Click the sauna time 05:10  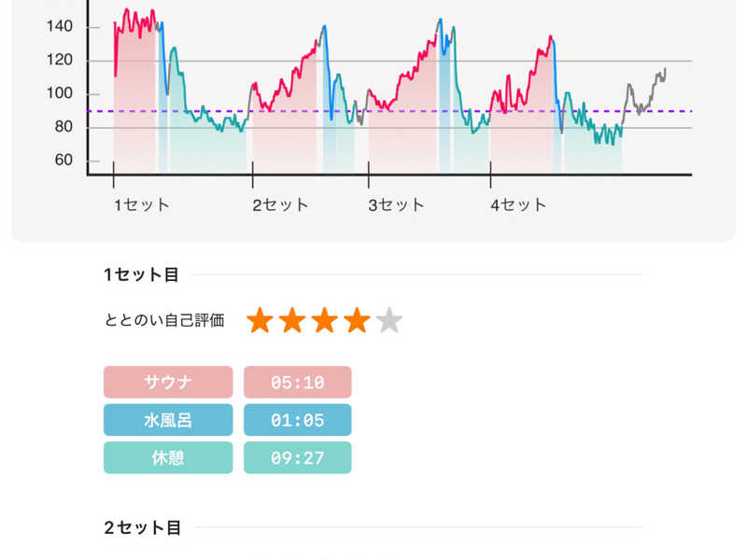pyautogui.click(x=298, y=382)
